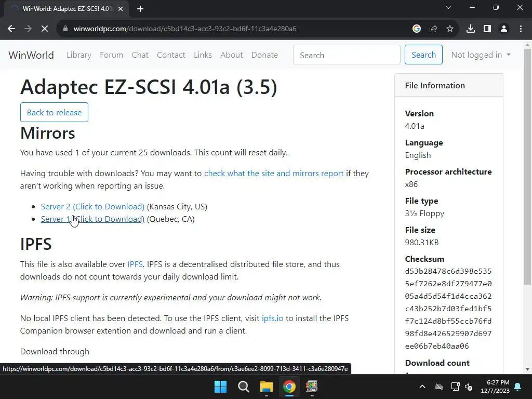Click the Chrome taskbar icon
This screenshot has width=532, height=399.
pos(289,387)
